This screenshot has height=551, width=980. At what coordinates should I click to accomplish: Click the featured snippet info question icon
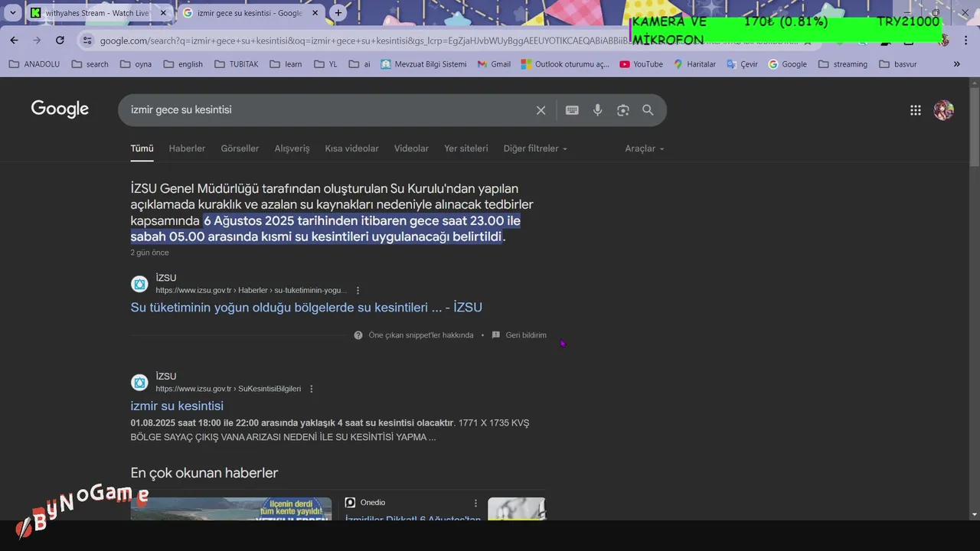[358, 335]
